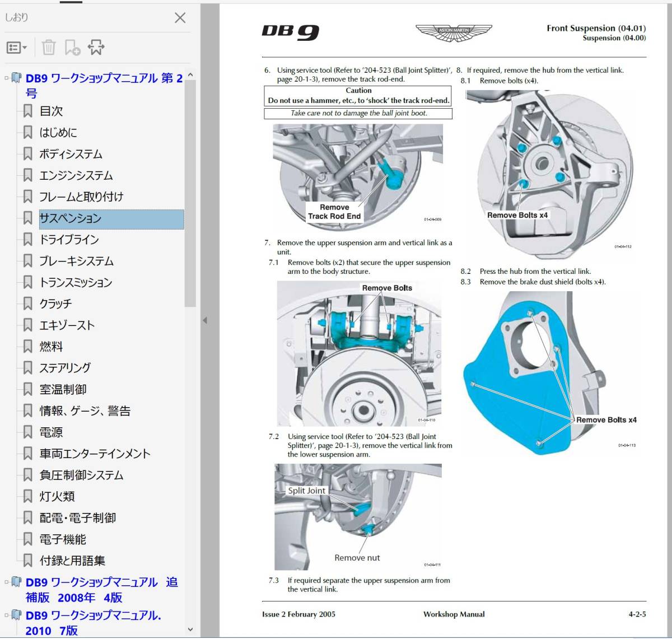This screenshot has width=672, height=639.
Task: Click the brake dust shield figure
Action: (x=549, y=372)
